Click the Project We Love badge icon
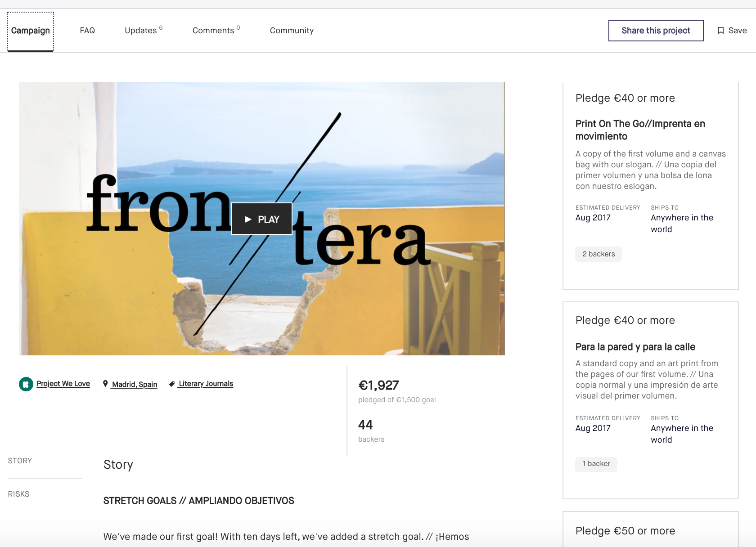The width and height of the screenshot is (756, 547). [26, 384]
